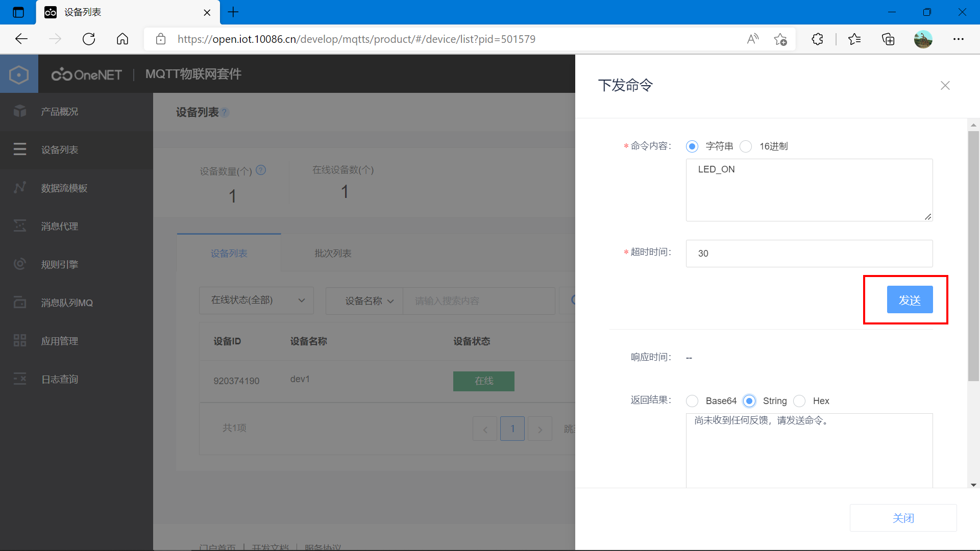Image resolution: width=980 pixels, height=551 pixels.
Task: Click device name dev1
Action: click(300, 379)
